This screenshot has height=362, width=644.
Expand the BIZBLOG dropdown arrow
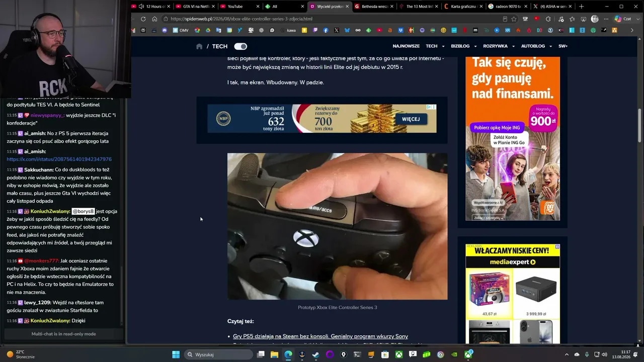(x=476, y=46)
